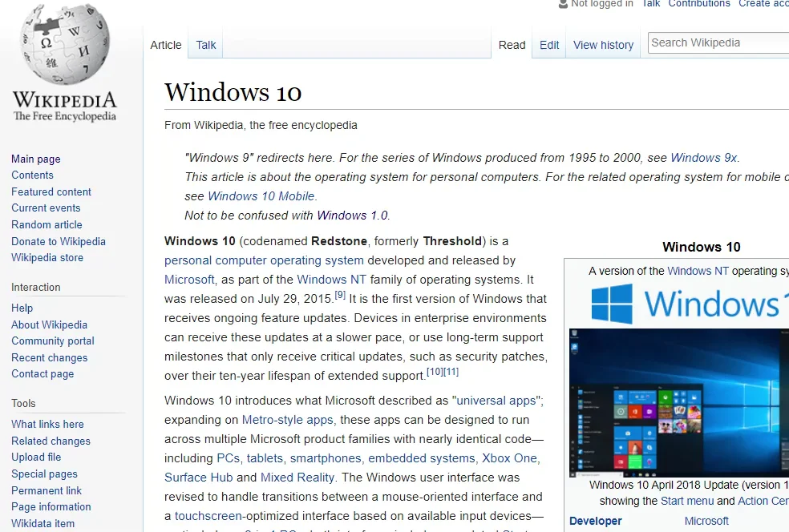This screenshot has width=789, height=532.
Task: Open the Wikipedia store link
Action: pos(47,257)
